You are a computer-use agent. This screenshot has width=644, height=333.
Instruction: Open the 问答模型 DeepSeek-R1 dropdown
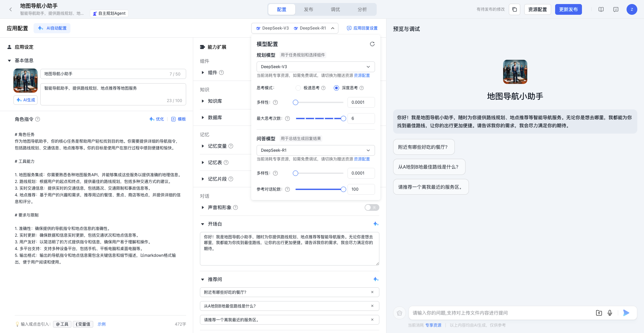pos(316,150)
